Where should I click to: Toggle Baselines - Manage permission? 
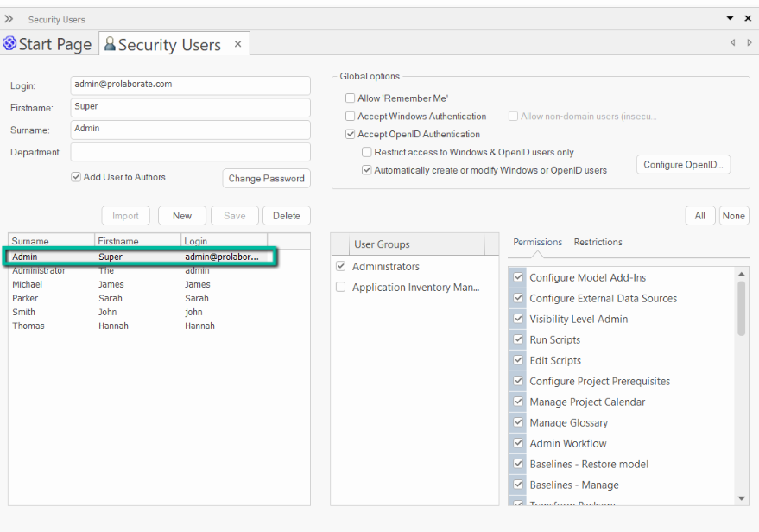[x=518, y=484]
